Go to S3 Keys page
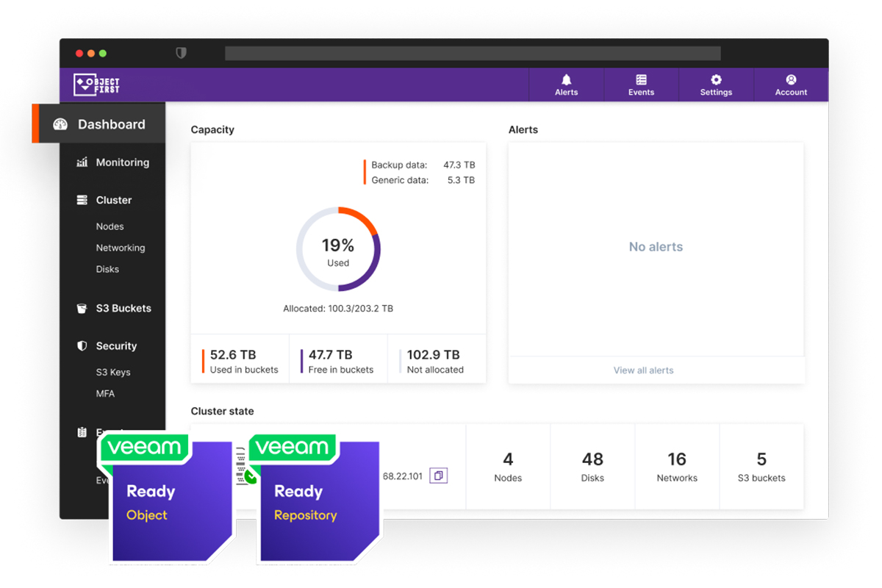The height and width of the screenshot is (588, 882). (113, 372)
